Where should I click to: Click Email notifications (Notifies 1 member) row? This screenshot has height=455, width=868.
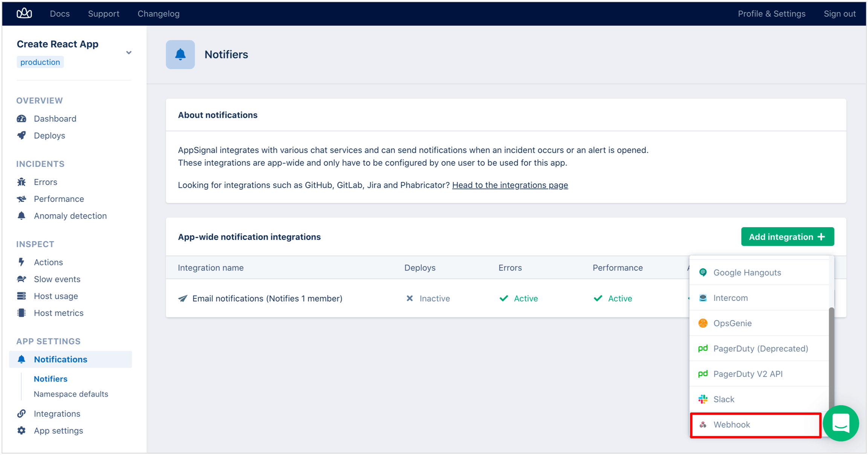click(427, 298)
